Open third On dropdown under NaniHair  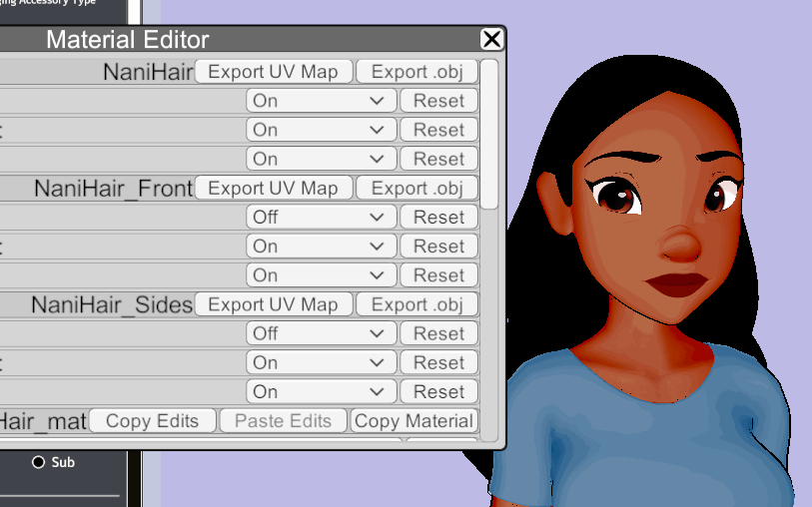(321, 159)
